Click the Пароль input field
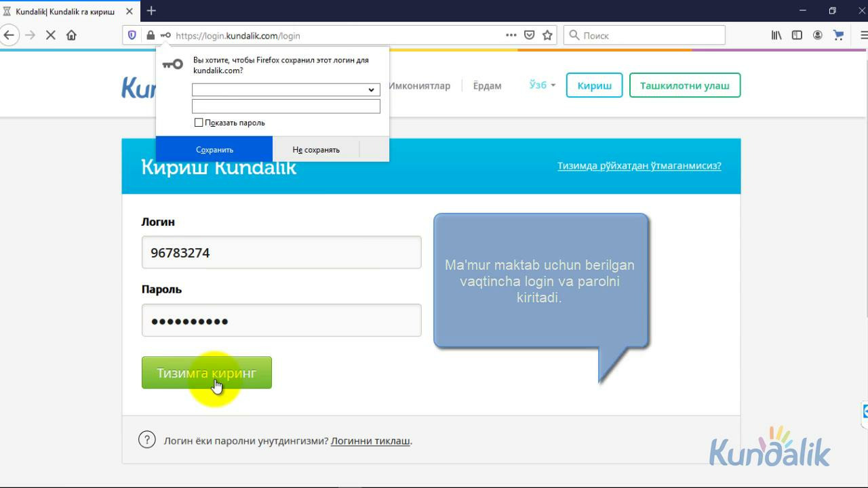 (x=281, y=321)
